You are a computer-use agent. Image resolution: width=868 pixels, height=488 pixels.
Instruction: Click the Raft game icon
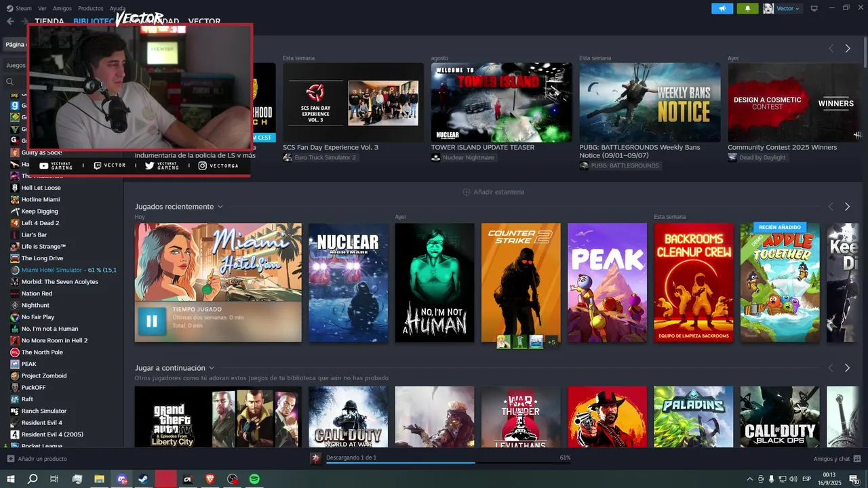[x=15, y=399]
